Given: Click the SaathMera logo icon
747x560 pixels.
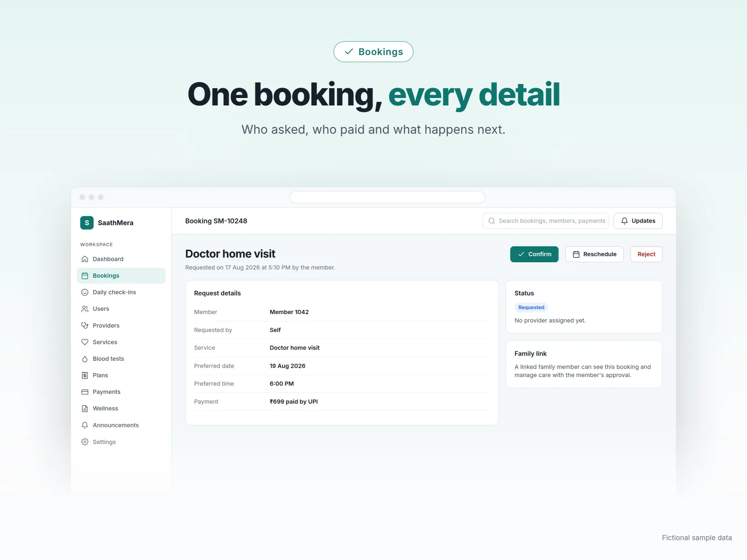Looking at the screenshot, I should pyautogui.click(x=87, y=223).
